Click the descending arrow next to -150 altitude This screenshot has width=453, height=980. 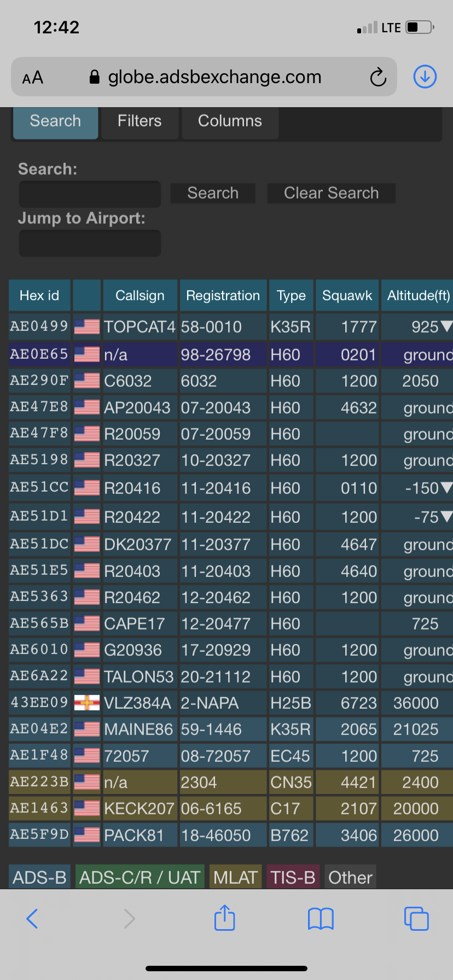[446, 487]
